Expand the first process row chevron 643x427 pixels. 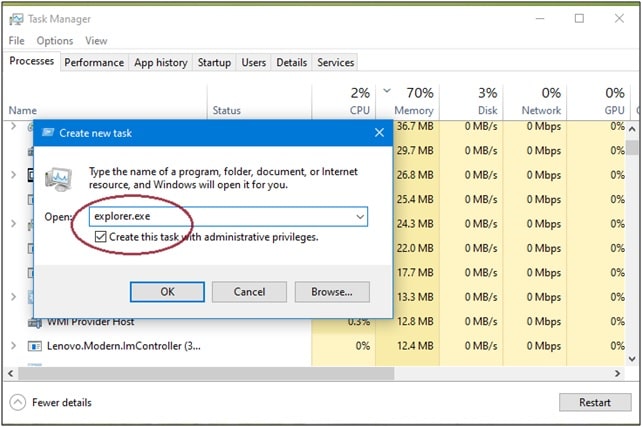(x=13, y=126)
